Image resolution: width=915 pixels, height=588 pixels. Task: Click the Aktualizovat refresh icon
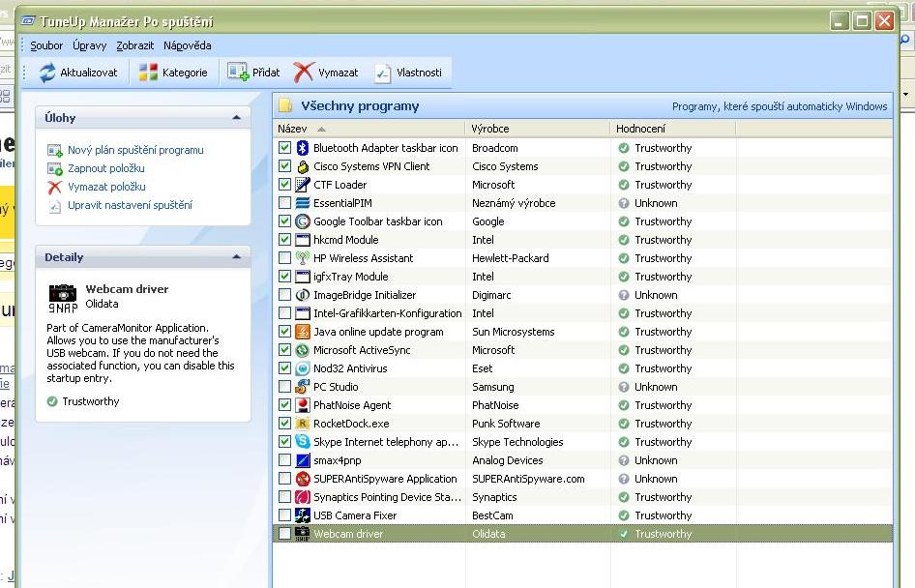click(47, 73)
